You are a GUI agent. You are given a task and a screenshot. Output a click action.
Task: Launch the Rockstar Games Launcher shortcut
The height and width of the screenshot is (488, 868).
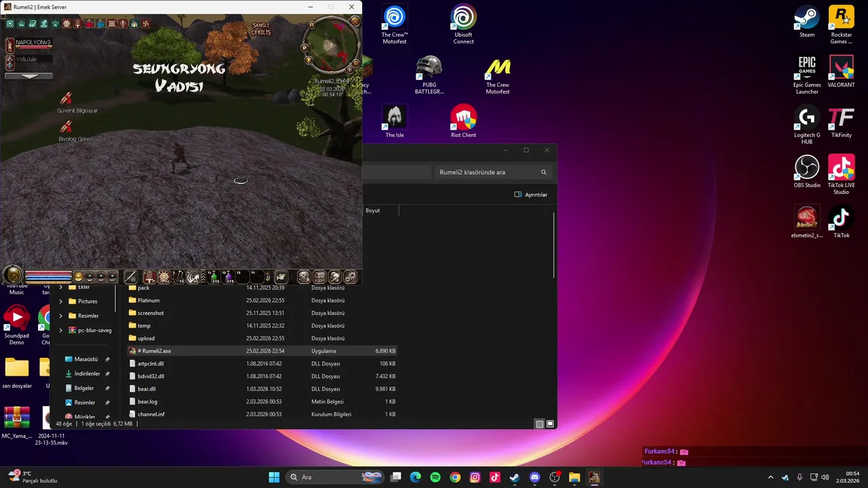coord(841,25)
